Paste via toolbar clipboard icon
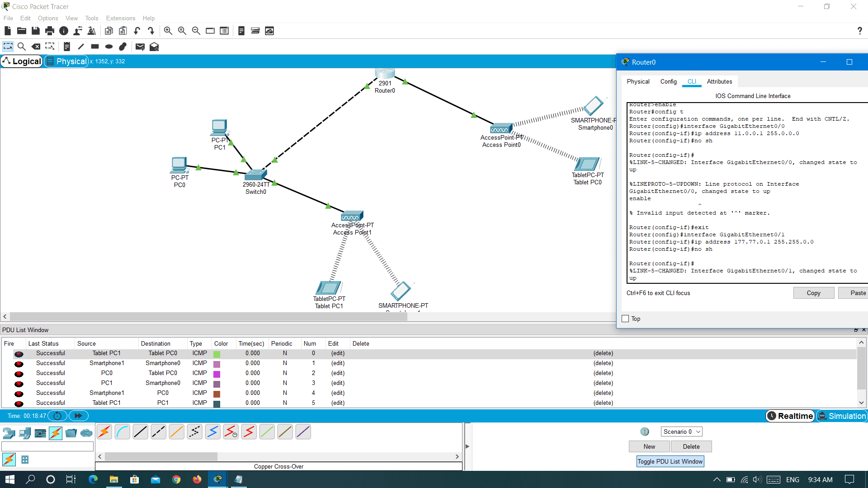The width and height of the screenshot is (868, 488). point(123,31)
